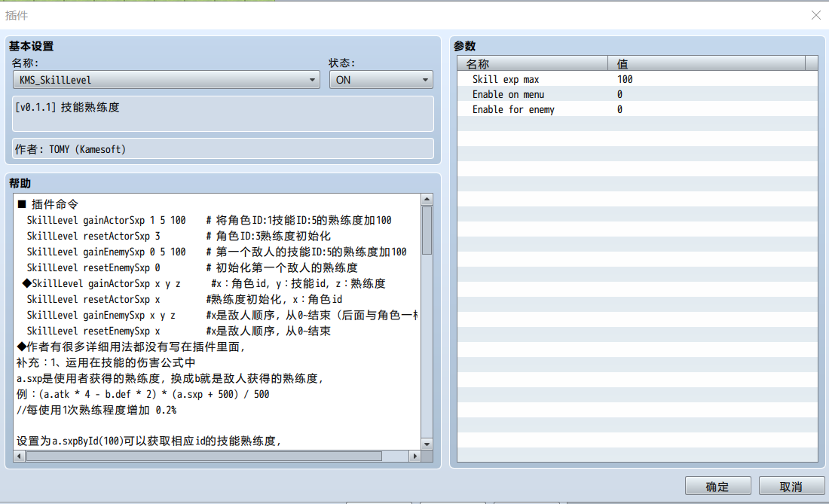Click the line a.sxp是使用者获得的熟练度
The height and width of the screenshot is (504, 829).
click(x=170, y=378)
